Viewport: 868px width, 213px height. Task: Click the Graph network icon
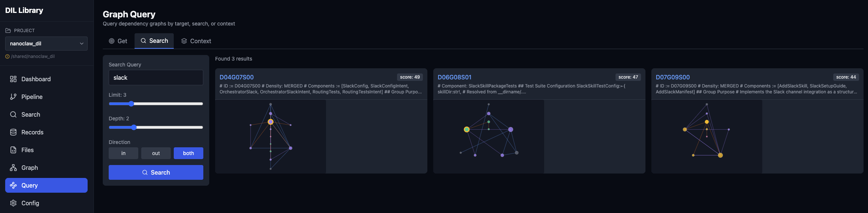[13, 168]
